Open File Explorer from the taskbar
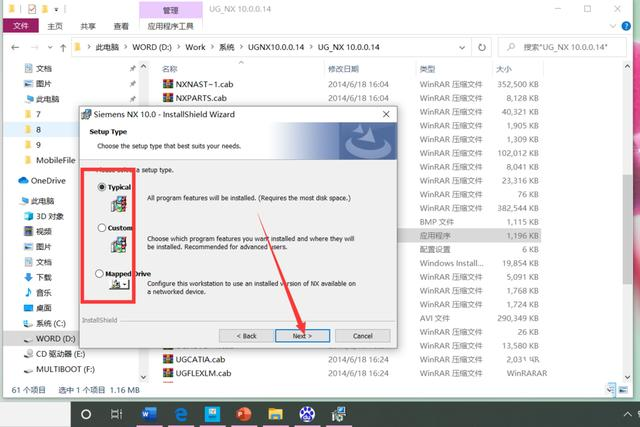Viewport: 640px width, 427px height. (276, 414)
